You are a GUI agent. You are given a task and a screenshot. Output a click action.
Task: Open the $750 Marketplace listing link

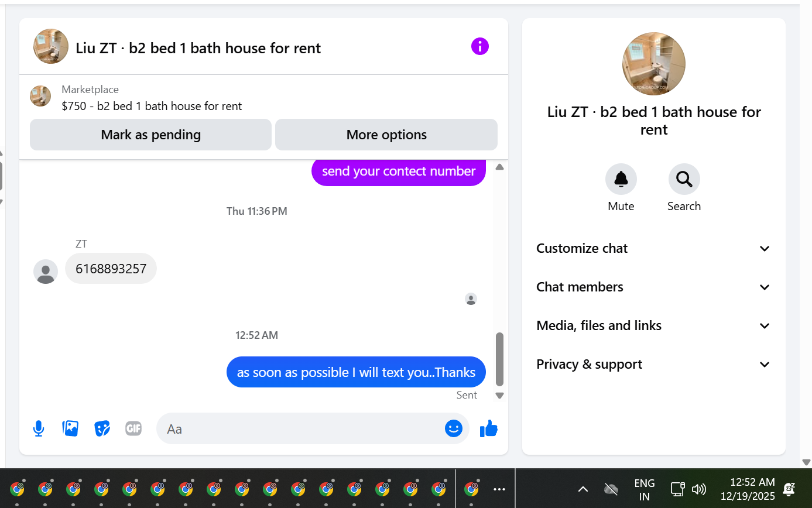coord(152,106)
